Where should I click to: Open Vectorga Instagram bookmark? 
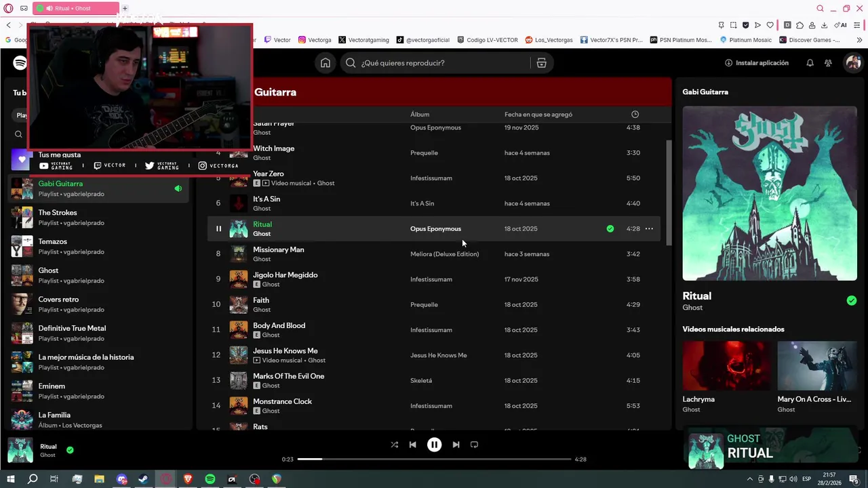[x=315, y=40]
